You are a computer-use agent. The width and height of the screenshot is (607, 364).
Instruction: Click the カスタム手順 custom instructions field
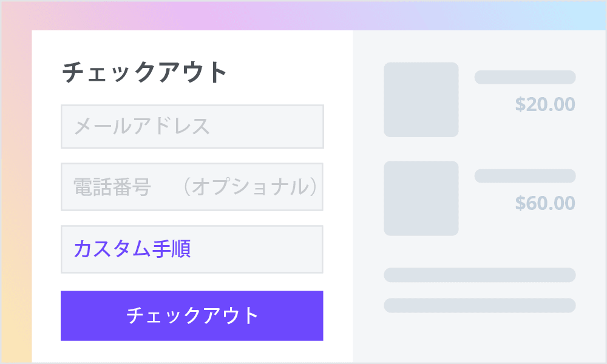point(192,249)
